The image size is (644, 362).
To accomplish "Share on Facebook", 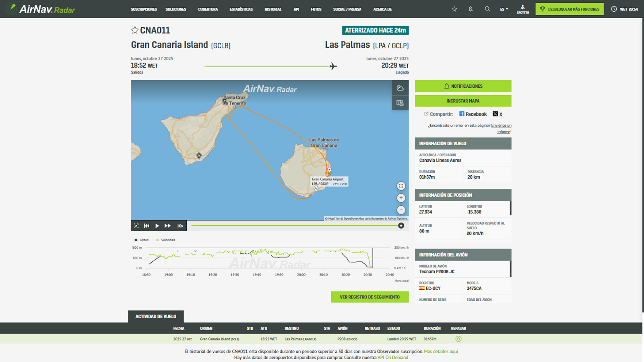I will pos(473,114).
